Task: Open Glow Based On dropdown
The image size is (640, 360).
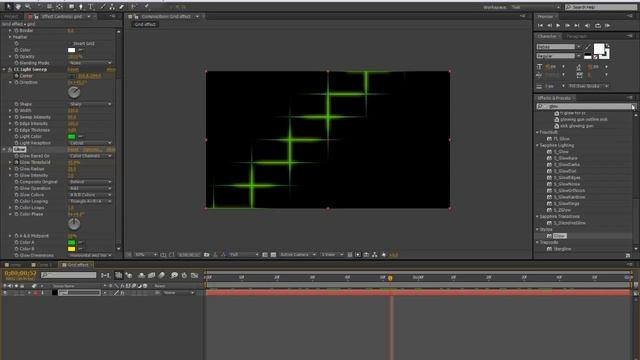Action: point(90,156)
